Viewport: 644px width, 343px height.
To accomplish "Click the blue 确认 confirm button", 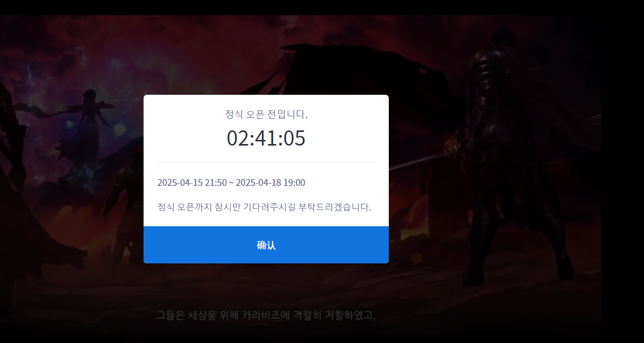I will coord(266,245).
